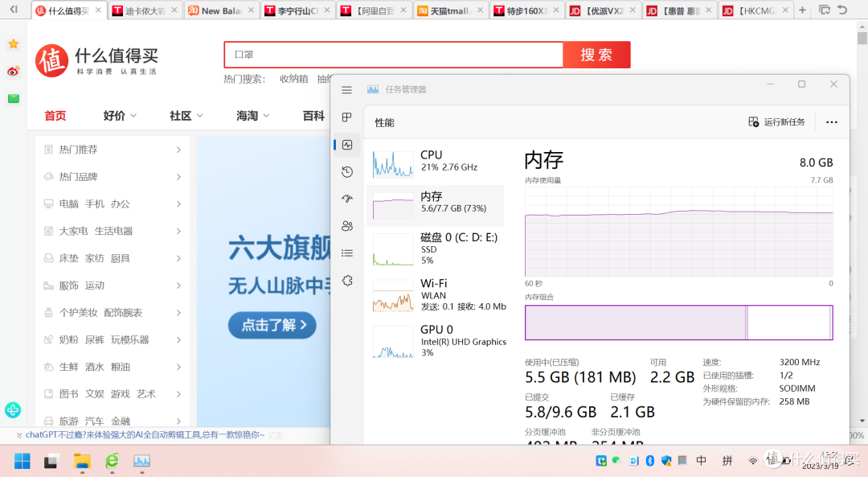This screenshot has width=868, height=477.
Task: Open Task Manager taskbar icon
Action: tap(141, 461)
